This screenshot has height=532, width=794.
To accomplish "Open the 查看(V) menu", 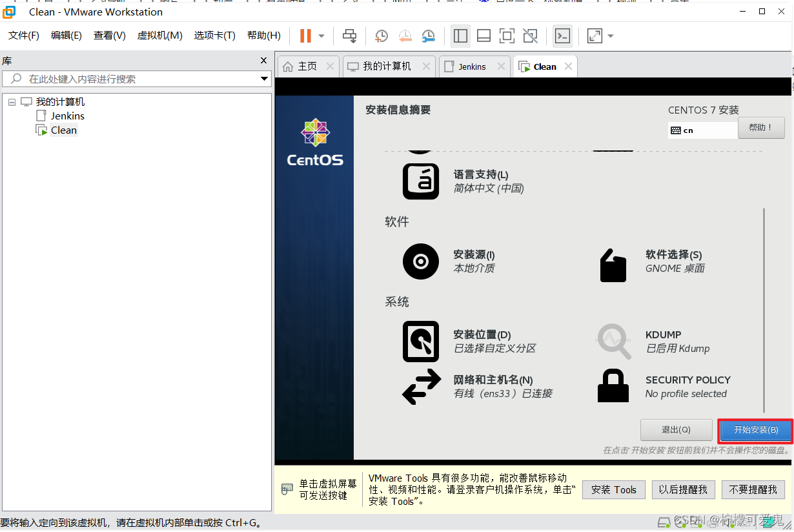I will click(x=110, y=36).
